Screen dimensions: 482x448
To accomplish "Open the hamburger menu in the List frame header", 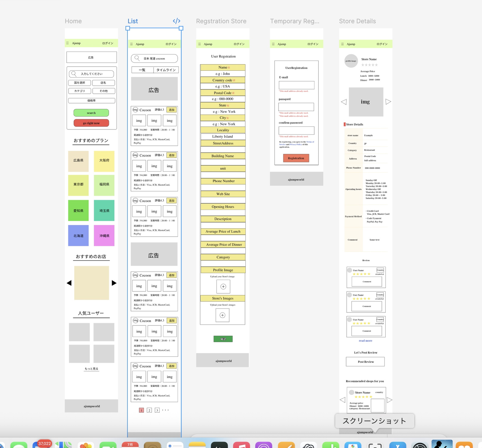I will [131, 44].
